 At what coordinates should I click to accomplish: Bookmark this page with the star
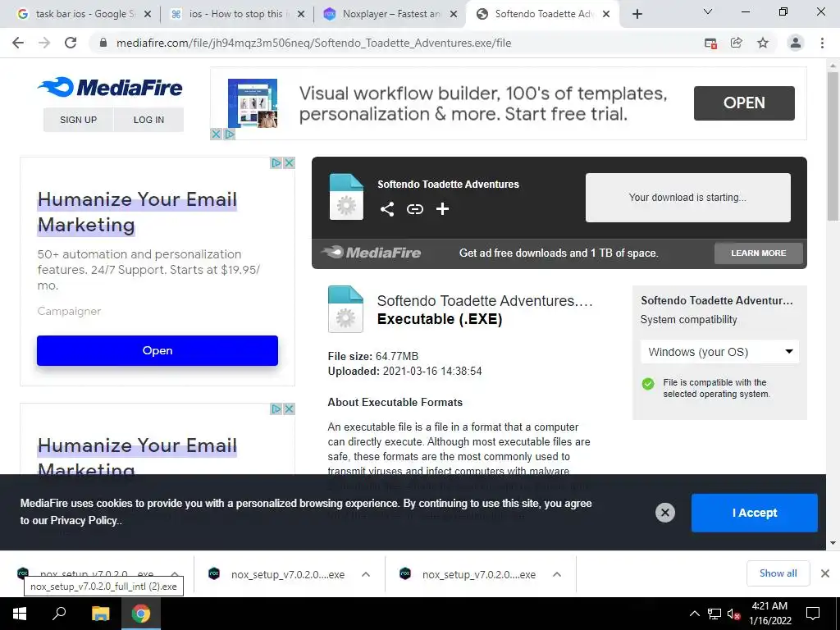[x=763, y=43]
